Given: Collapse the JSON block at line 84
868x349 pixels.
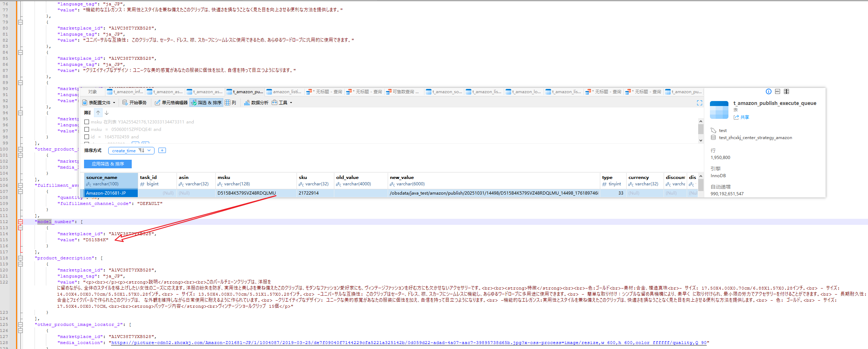Looking at the screenshot, I should 20,52.
